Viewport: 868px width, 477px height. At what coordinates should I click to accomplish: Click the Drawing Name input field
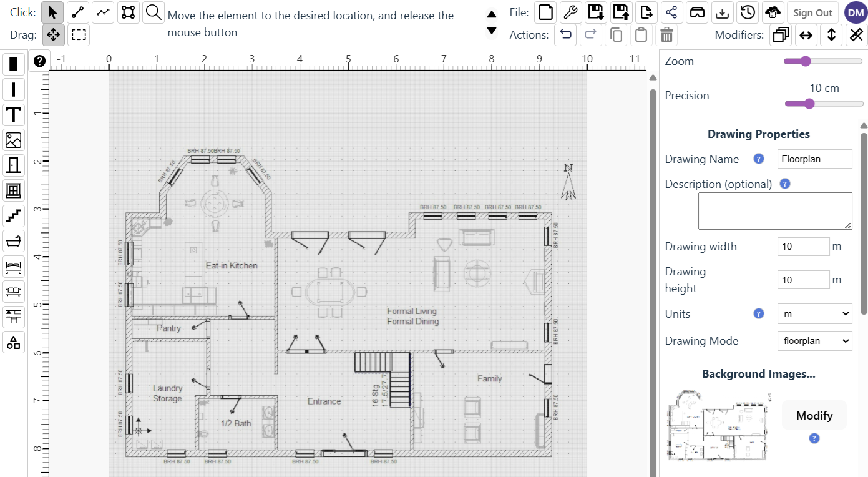tap(814, 159)
